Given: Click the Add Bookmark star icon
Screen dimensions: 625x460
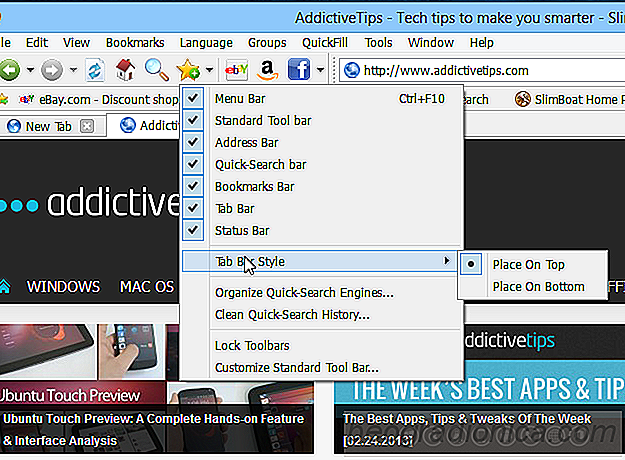Looking at the screenshot, I should click(189, 70).
